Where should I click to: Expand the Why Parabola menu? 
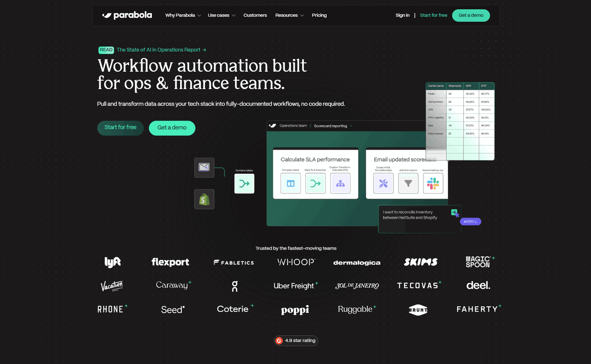(183, 15)
